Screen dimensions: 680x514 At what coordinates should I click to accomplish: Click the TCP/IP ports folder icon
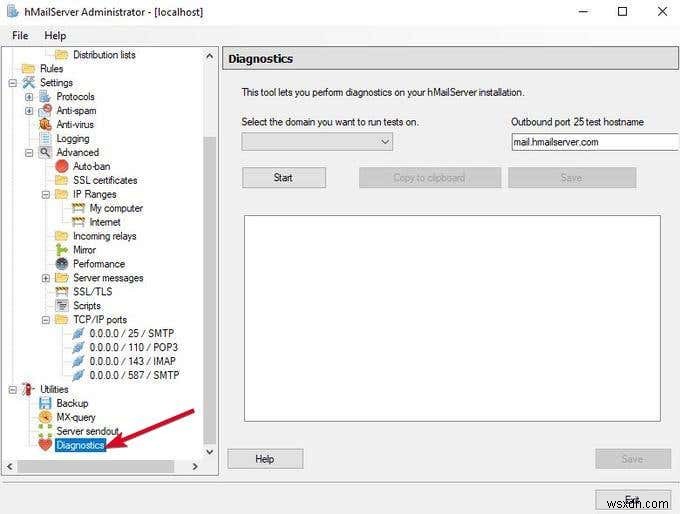62,320
